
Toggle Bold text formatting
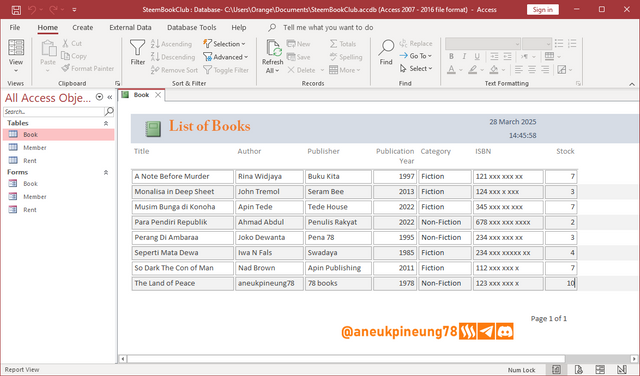point(451,56)
